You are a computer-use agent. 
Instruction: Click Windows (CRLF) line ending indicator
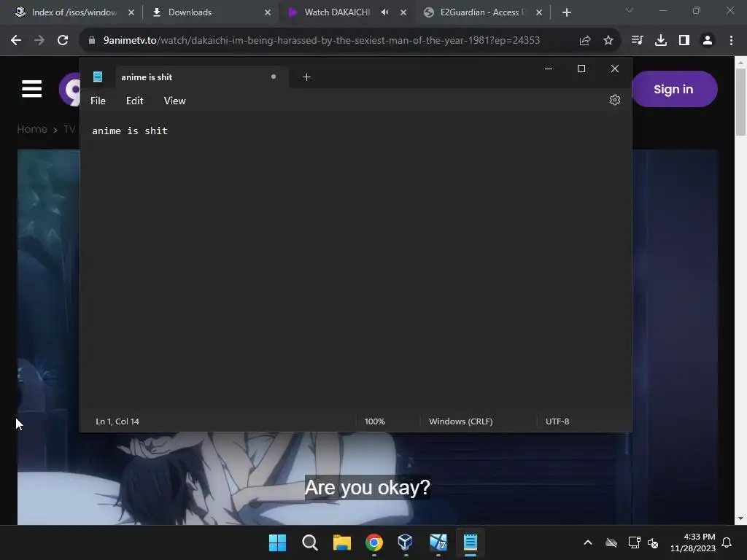[461, 421]
